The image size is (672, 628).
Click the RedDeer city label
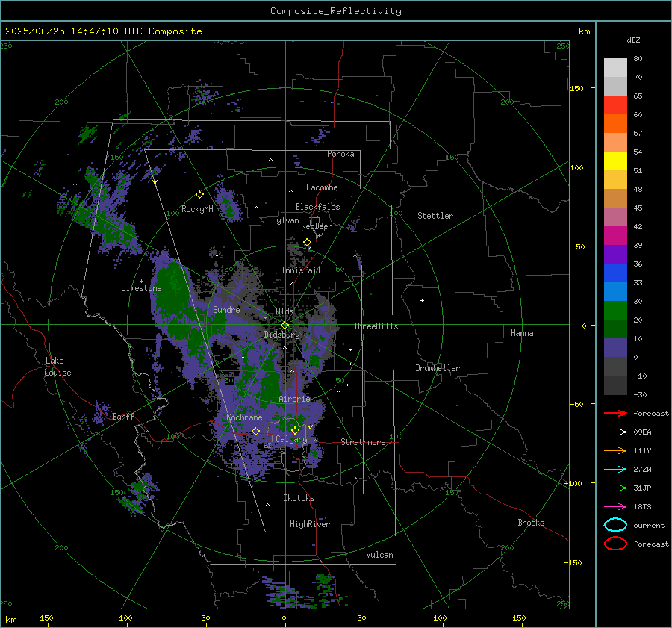pos(317,226)
